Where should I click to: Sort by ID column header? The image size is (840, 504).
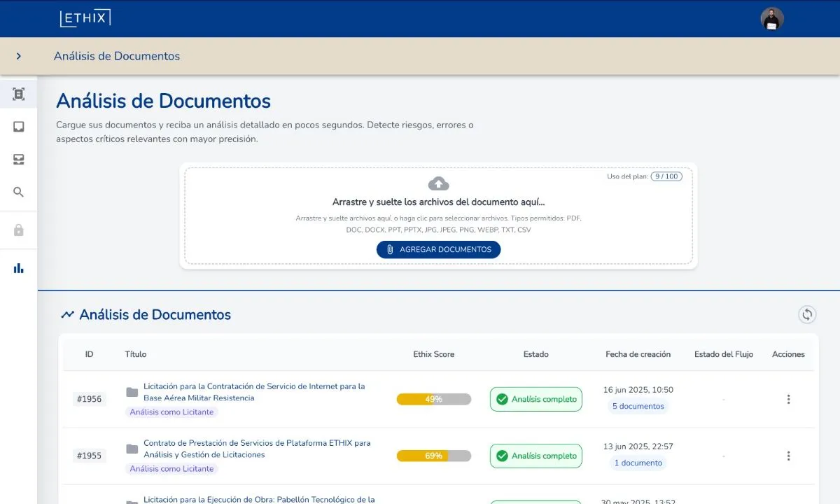pyautogui.click(x=89, y=354)
